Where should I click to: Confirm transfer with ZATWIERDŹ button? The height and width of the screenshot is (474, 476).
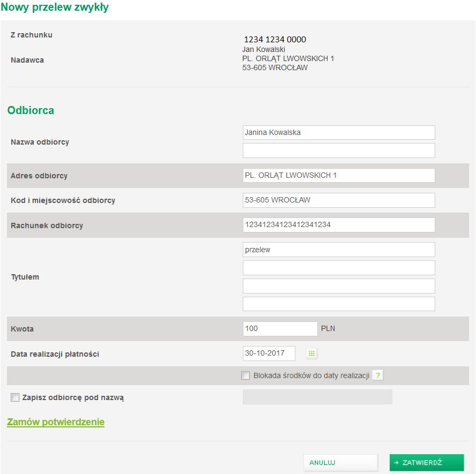tap(427, 462)
